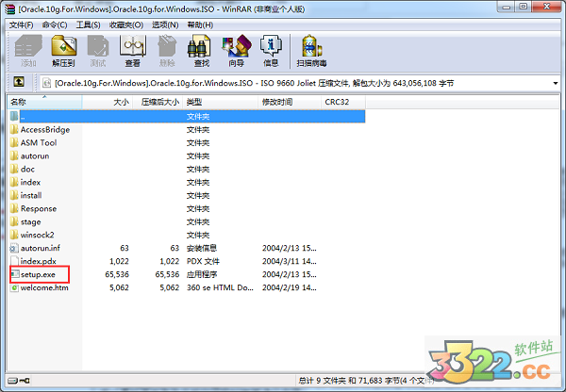Click type 'PDX 文件' cell

(203, 261)
